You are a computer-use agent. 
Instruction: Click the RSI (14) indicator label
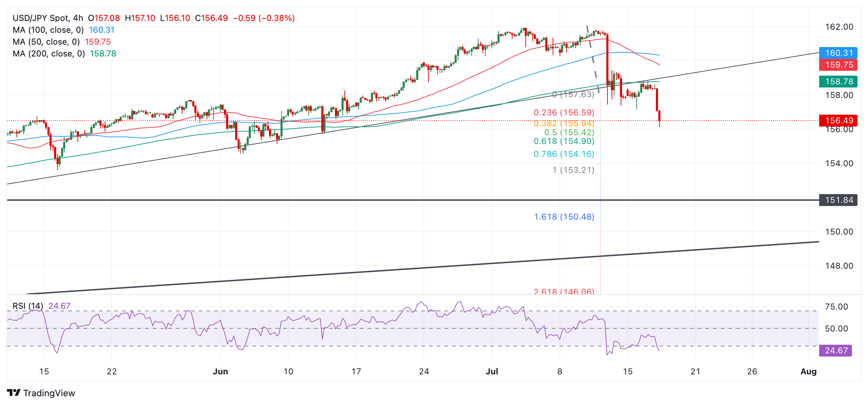[x=28, y=306]
